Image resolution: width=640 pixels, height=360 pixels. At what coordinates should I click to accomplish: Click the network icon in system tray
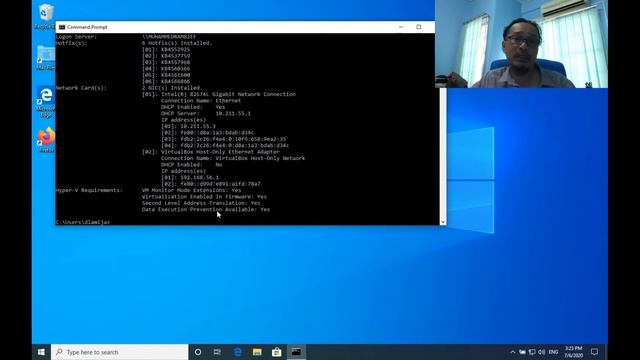[532, 352]
